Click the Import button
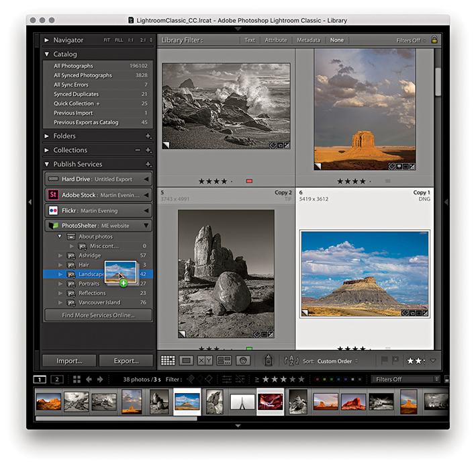The height and width of the screenshot is (467, 476). click(69, 361)
